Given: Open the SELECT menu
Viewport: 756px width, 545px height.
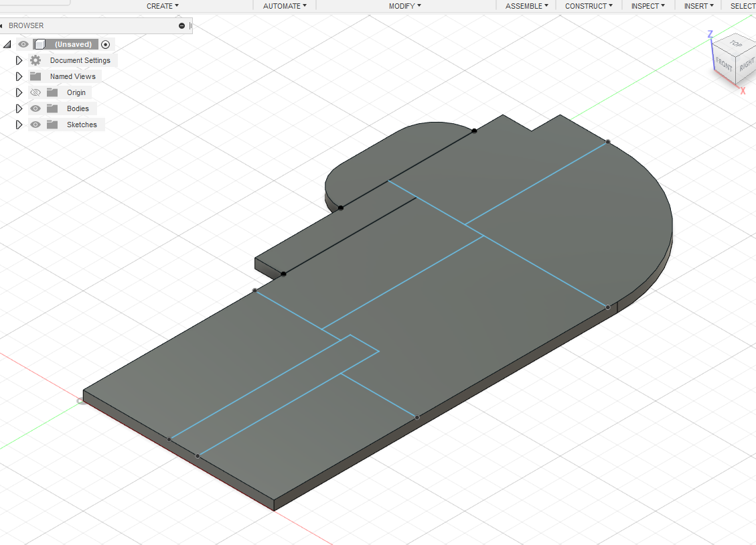Looking at the screenshot, I should [x=743, y=6].
